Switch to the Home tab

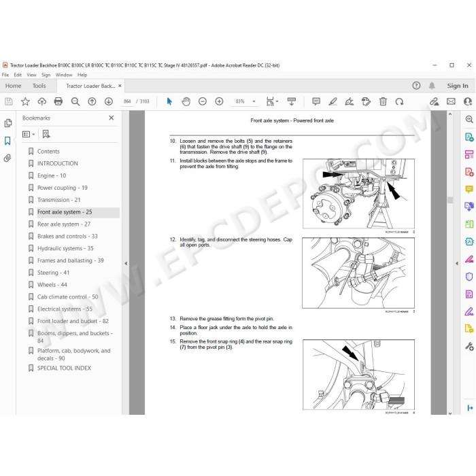coord(13,86)
